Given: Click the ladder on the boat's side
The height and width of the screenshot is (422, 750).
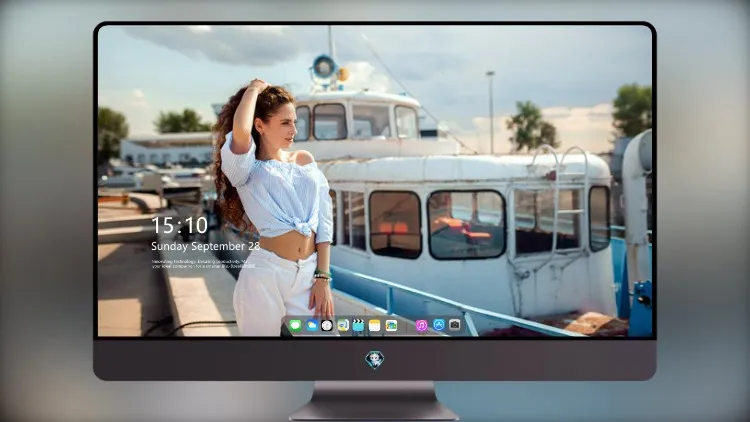Looking at the screenshot, I should point(557,203).
